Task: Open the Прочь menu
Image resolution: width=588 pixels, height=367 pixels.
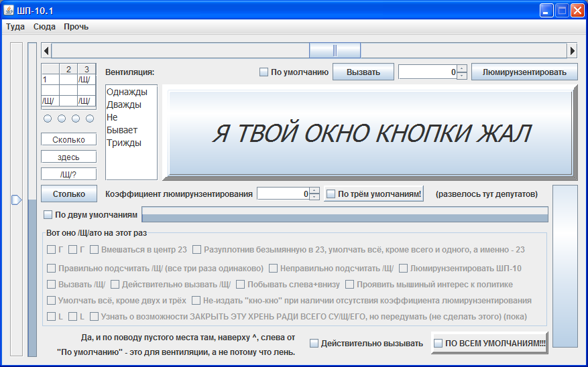Action: [76, 27]
